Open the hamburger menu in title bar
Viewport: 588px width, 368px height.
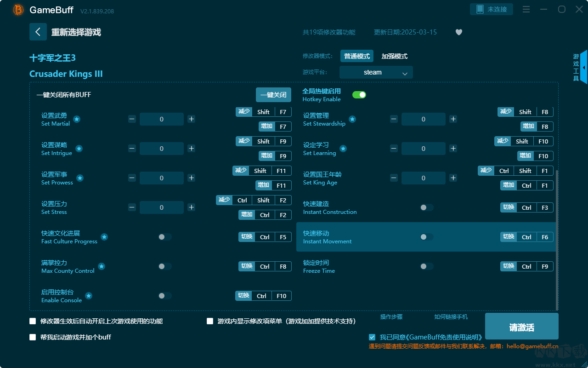[x=526, y=10]
